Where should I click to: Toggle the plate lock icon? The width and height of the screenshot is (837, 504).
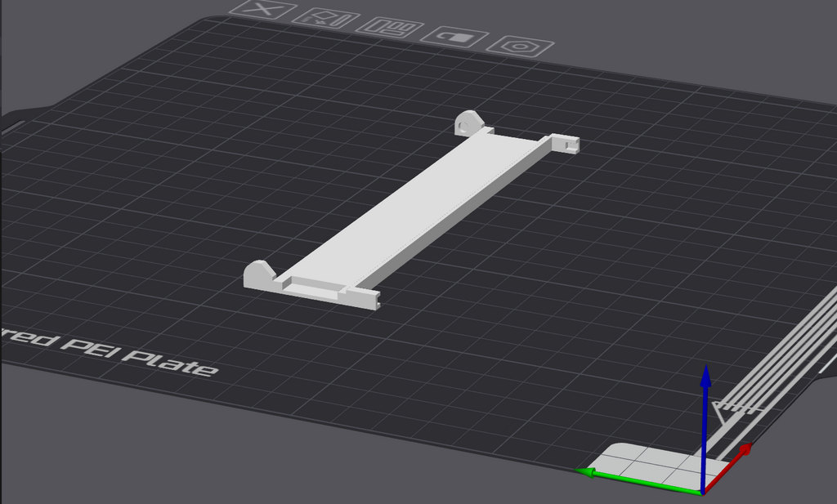[454, 37]
